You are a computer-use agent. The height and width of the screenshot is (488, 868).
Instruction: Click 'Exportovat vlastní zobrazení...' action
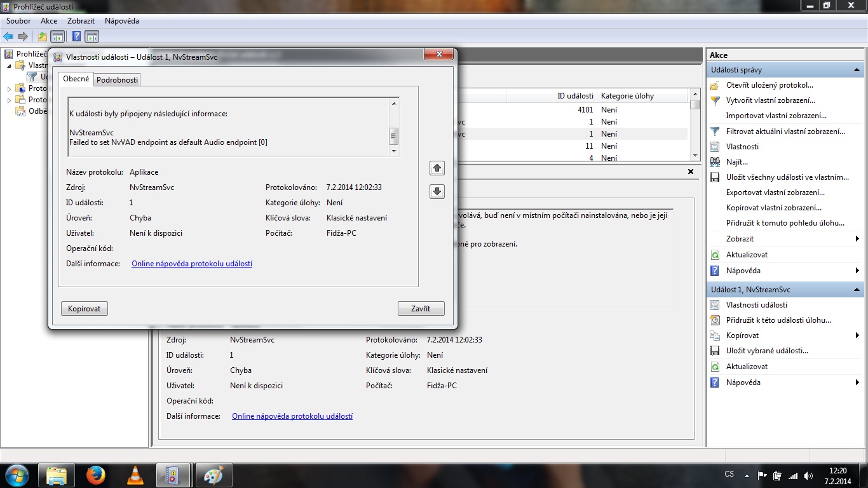[x=775, y=193]
